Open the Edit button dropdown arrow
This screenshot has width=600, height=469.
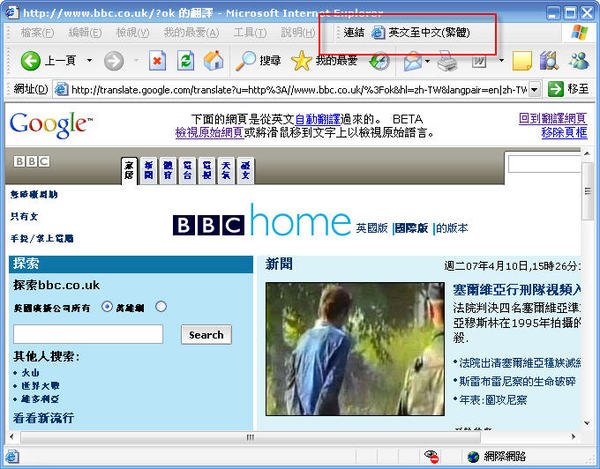[x=501, y=60]
